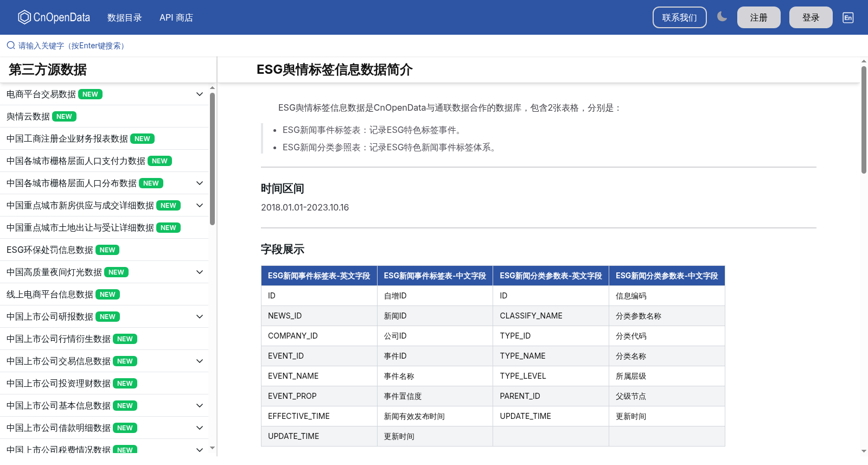Click the ESG舆情标签信息数据简介 title
This screenshot has width=868, height=465.
[335, 69]
